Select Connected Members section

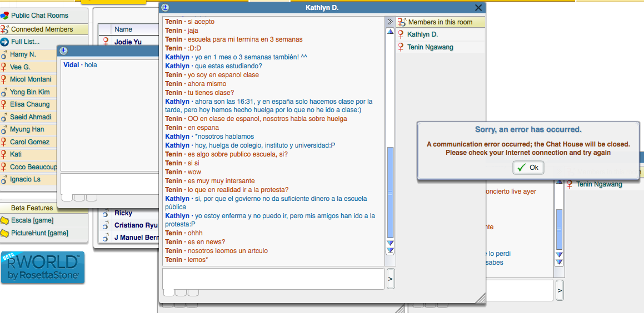[42, 29]
